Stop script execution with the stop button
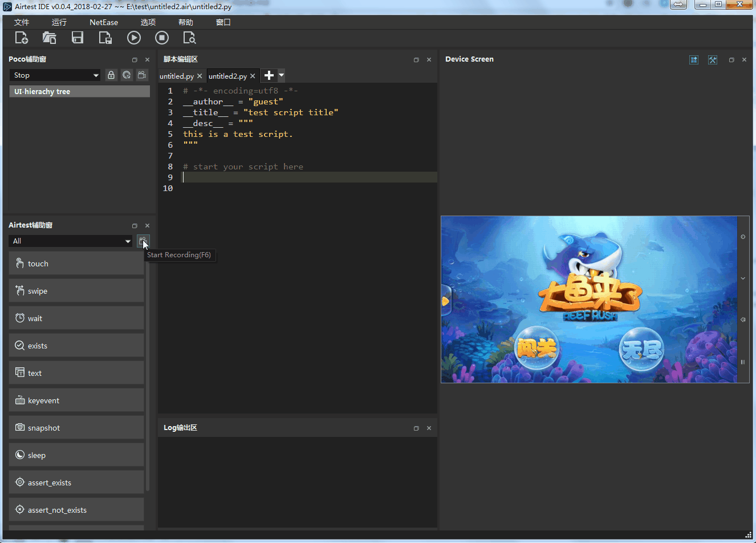This screenshot has height=543, width=756. click(162, 38)
